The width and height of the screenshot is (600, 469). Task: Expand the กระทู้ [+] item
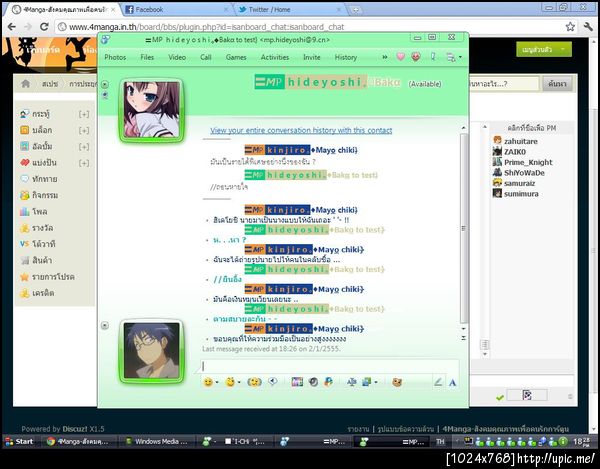(x=84, y=114)
